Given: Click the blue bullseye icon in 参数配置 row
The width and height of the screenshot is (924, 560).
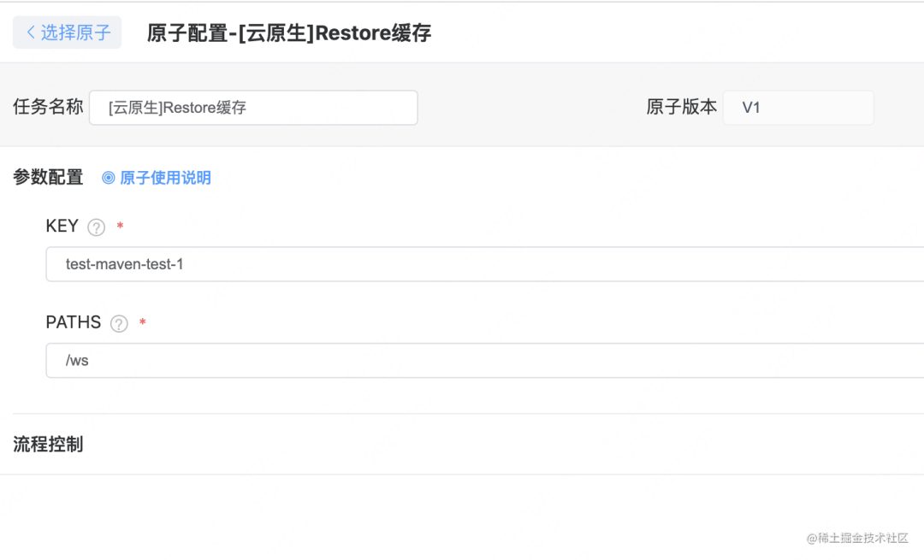Looking at the screenshot, I should (110, 178).
